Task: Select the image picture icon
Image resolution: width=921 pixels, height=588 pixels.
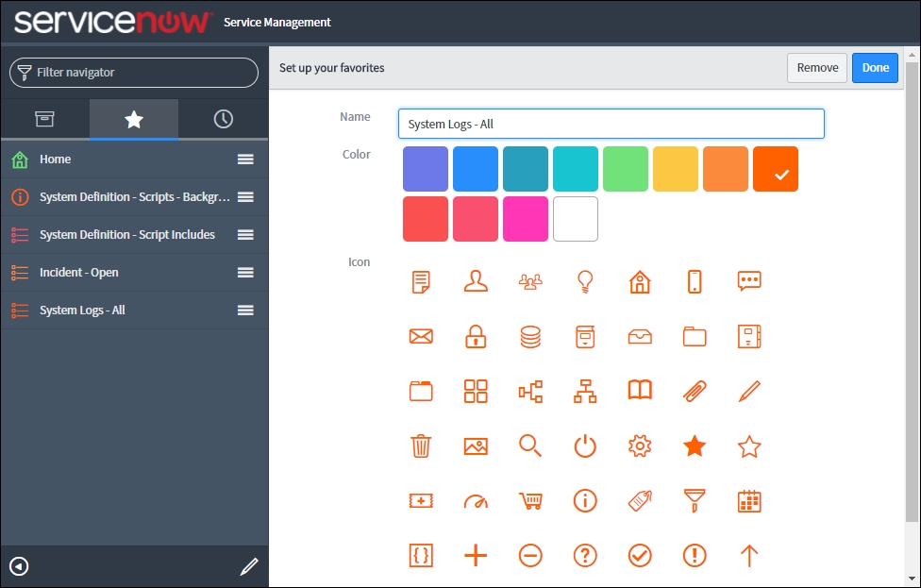Action: pyautogui.click(x=476, y=446)
